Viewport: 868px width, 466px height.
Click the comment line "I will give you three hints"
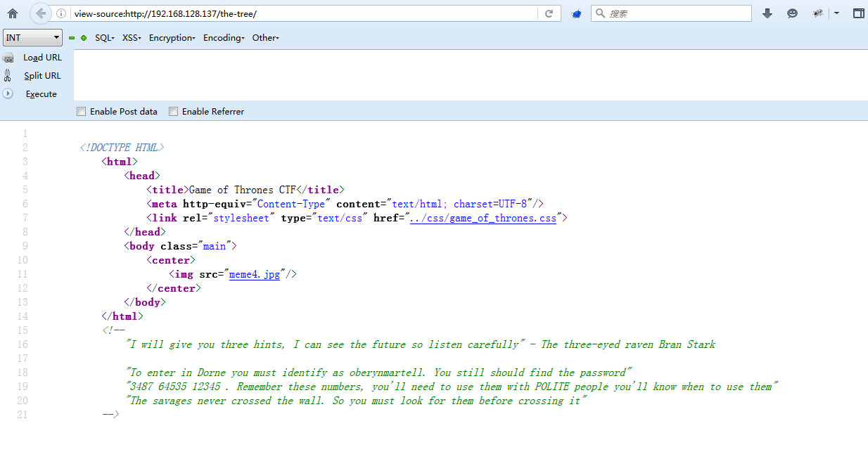tap(421, 344)
